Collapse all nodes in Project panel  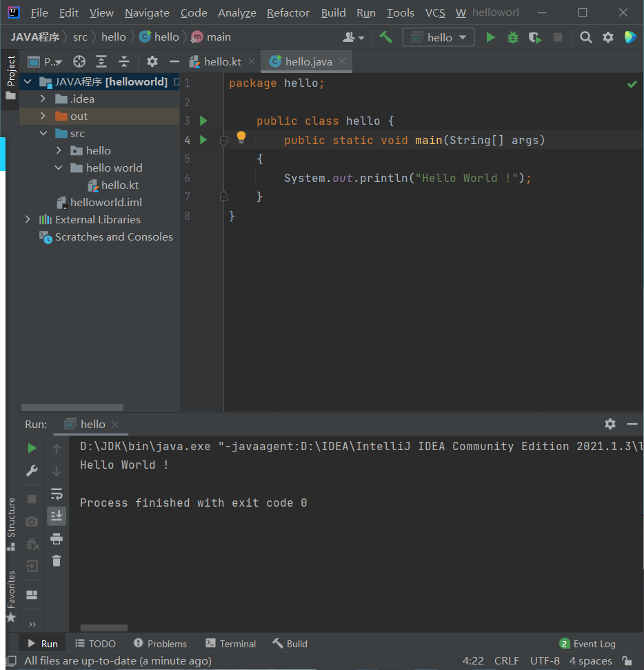pyautogui.click(x=124, y=61)
